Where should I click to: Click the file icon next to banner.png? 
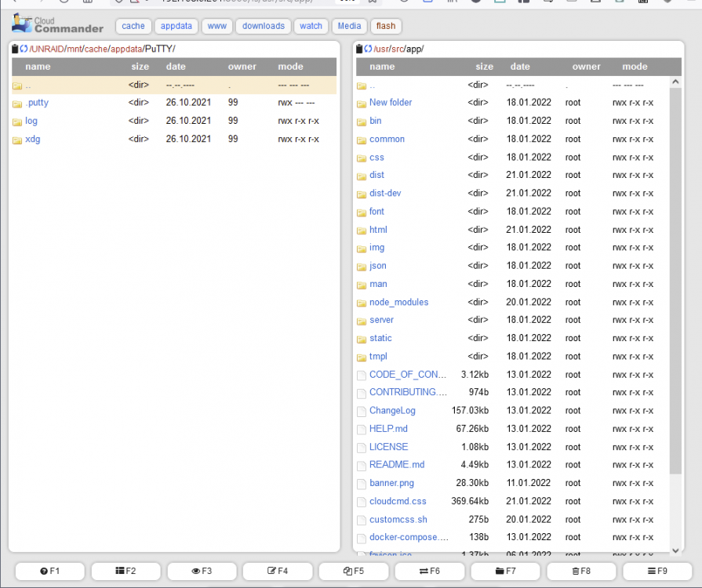(x=362, y=485)
